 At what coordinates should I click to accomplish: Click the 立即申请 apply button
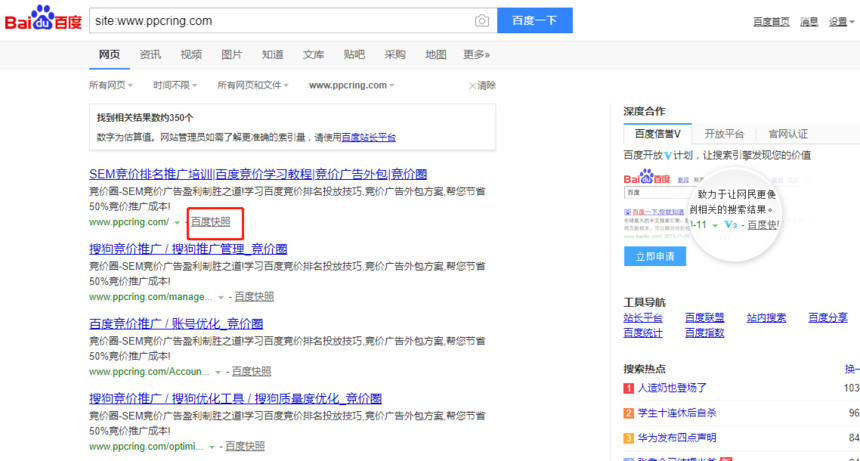click(x=655, y=257)
